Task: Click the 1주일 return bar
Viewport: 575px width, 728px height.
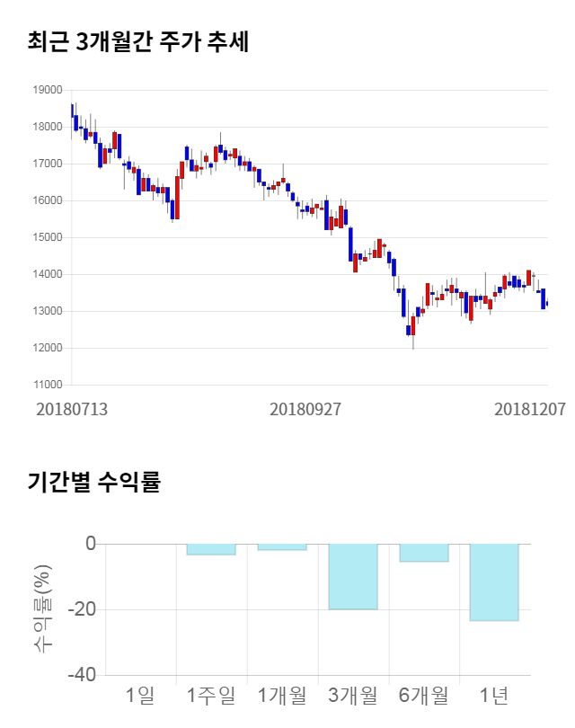Action: 211,549
